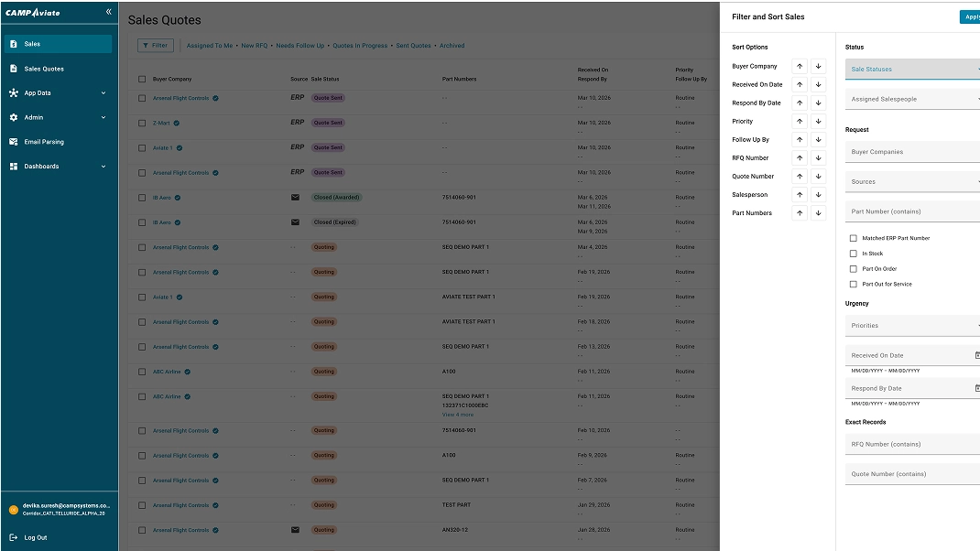Screen dimensions: 980x551
Task: Select checkbox for TEST PART row
Action: coord(142,505)
